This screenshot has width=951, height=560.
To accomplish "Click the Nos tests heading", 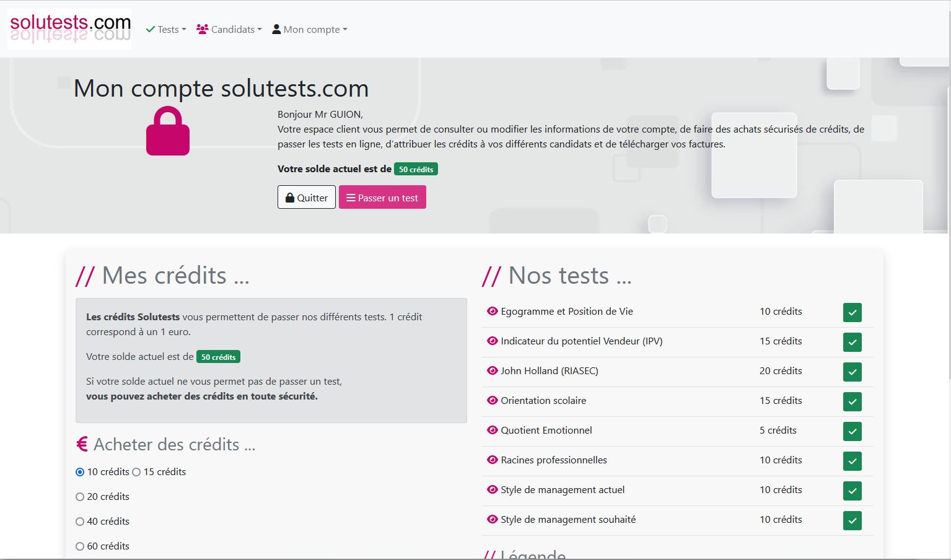I will [557, 275].
